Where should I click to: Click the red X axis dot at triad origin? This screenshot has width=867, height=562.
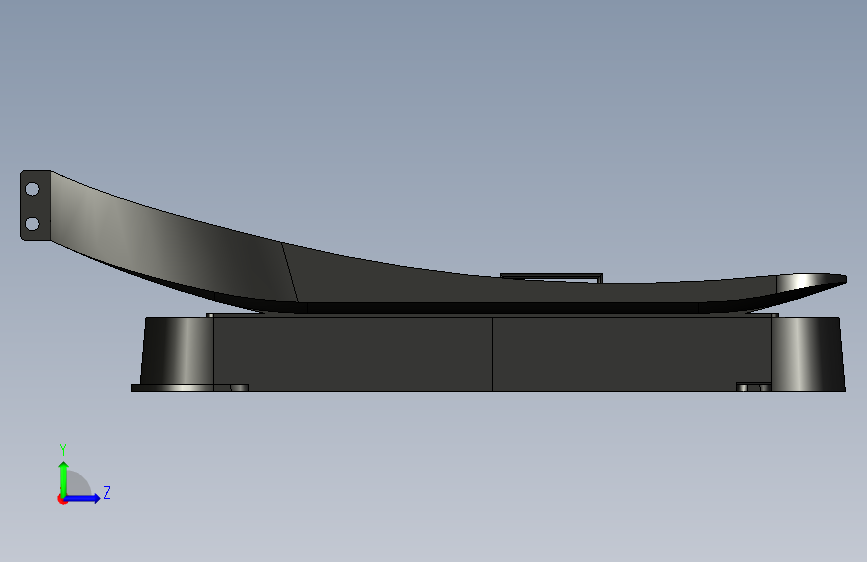[62, 500]
